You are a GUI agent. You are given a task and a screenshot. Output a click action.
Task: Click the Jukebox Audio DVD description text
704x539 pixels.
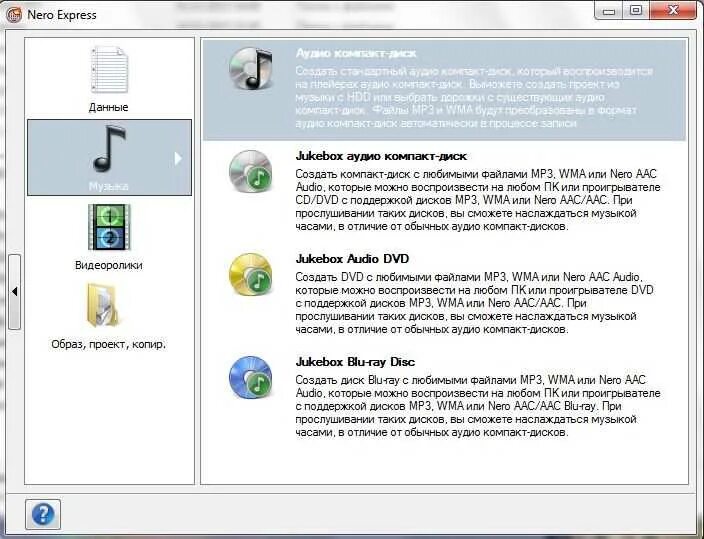pos(475,303)
